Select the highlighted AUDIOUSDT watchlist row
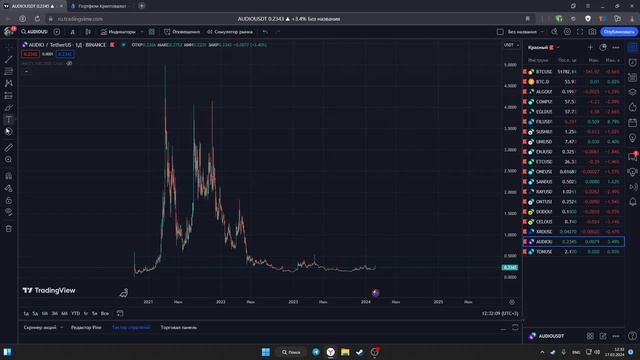The height and width of the screenshot is (360, 640). [573, 242]
